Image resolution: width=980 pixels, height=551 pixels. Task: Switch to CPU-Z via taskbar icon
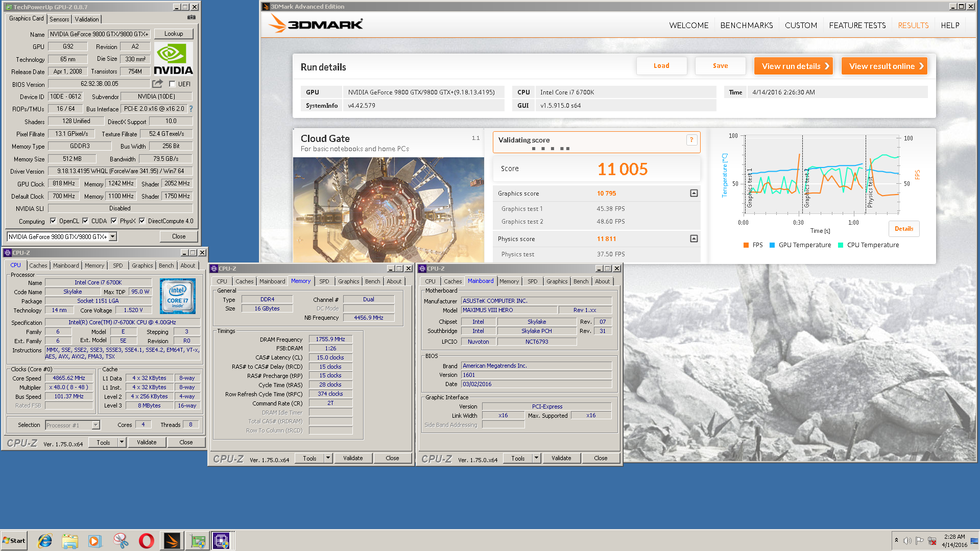222,541
